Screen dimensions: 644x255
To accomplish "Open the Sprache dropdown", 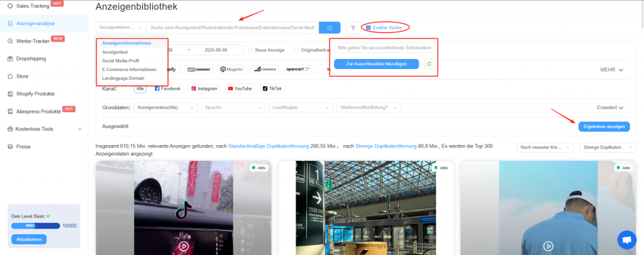I will [233, 107].
